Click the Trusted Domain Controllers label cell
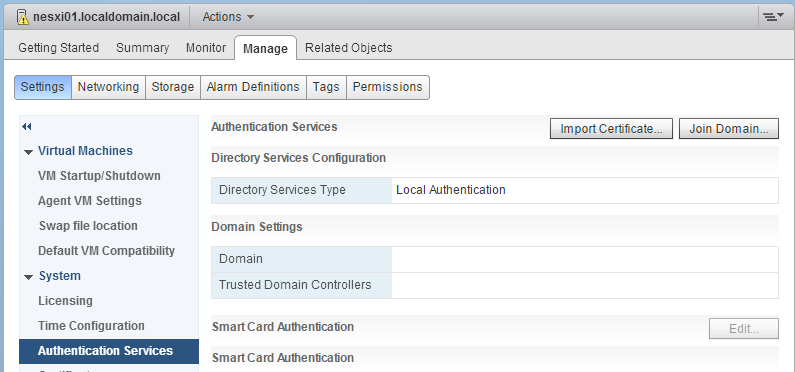Viewport: 795px width, 372px height. coord(301,285)
